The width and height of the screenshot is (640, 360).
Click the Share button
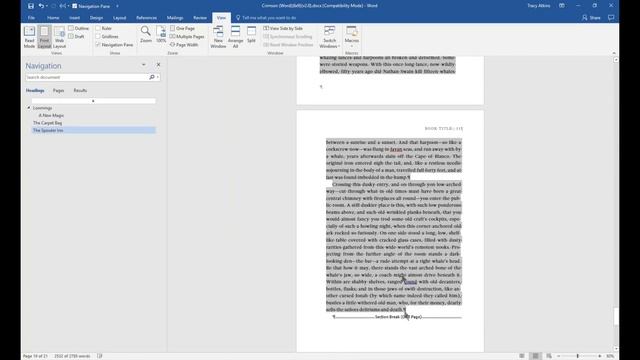tap(591, 18)
